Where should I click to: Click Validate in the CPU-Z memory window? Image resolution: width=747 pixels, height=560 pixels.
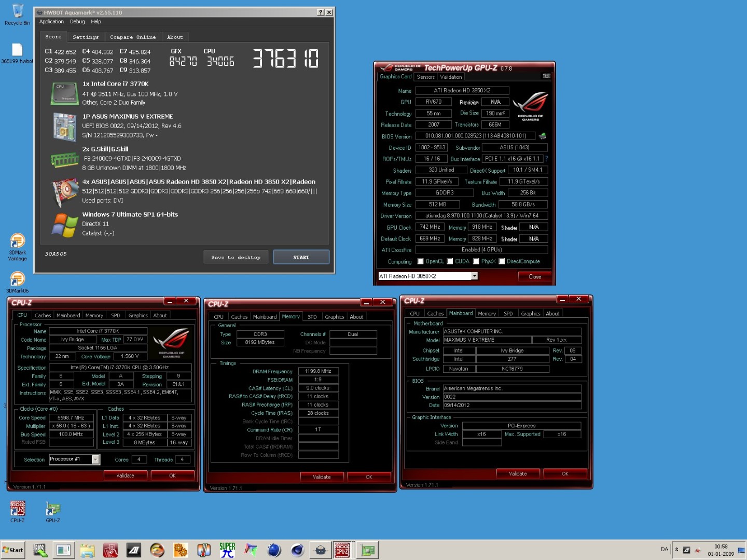[322, 477]
